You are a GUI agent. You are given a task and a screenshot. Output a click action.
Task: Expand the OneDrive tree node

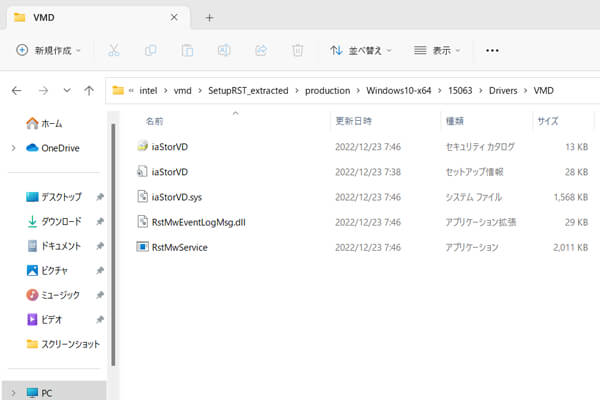click(13, 148)
